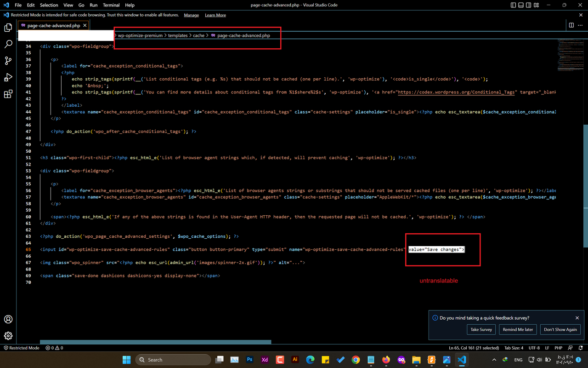The height and width of the screenshot is (368, 588).
Task: Dismiss the Restricted Mode banner
Action: [x=581, y=15]
